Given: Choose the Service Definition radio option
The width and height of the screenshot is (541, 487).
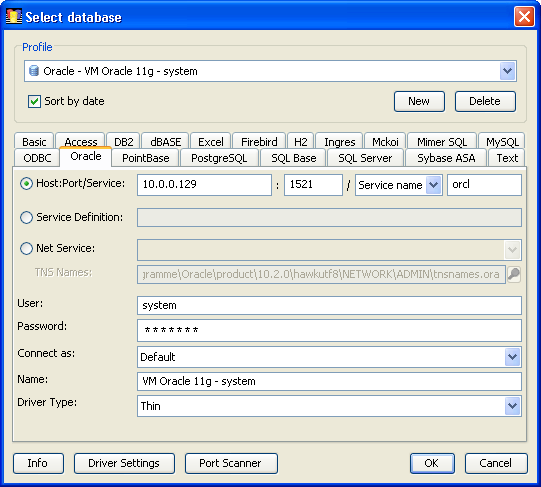Looking at the screenshot, I should pos(26,217).
